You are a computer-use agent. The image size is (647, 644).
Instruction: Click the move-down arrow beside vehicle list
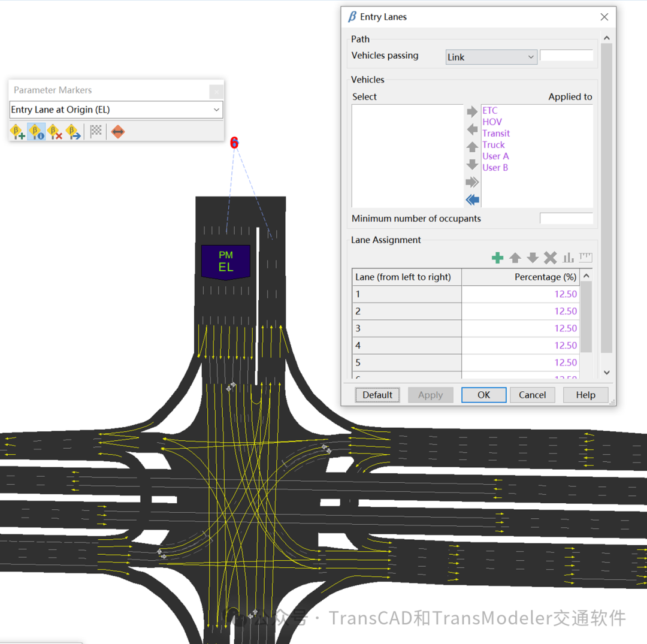(472, 165)
